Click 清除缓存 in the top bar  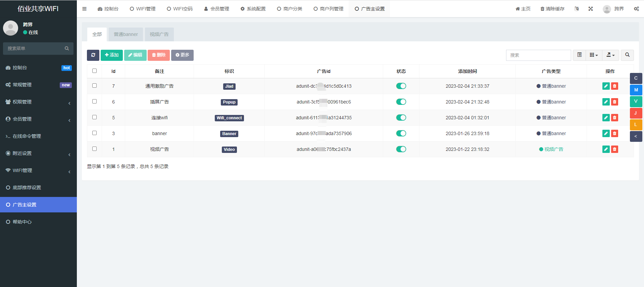pyautogui.click(x=552, y=9)
